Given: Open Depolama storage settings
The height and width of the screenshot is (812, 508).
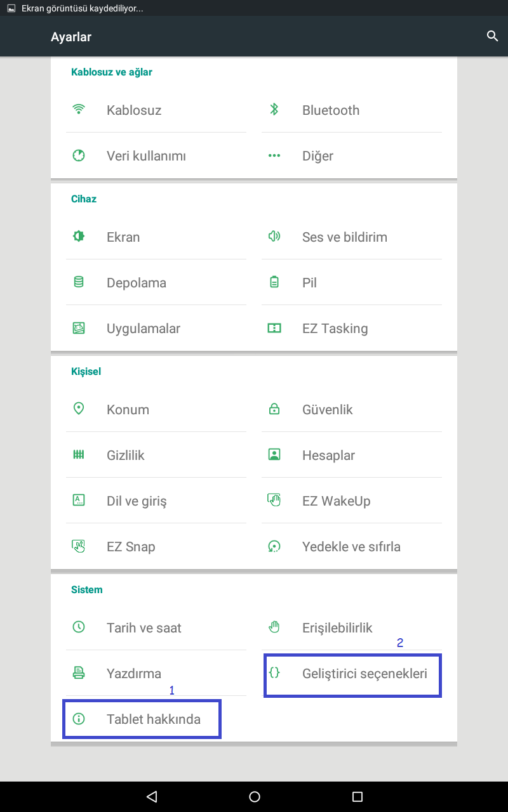Looking at the screenshot, I should (x=136, y=283).
